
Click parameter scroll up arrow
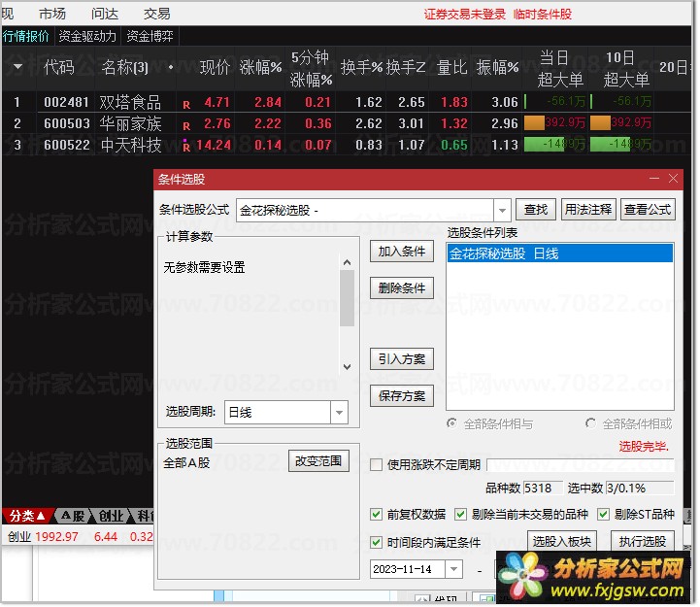tap(347, 262)
